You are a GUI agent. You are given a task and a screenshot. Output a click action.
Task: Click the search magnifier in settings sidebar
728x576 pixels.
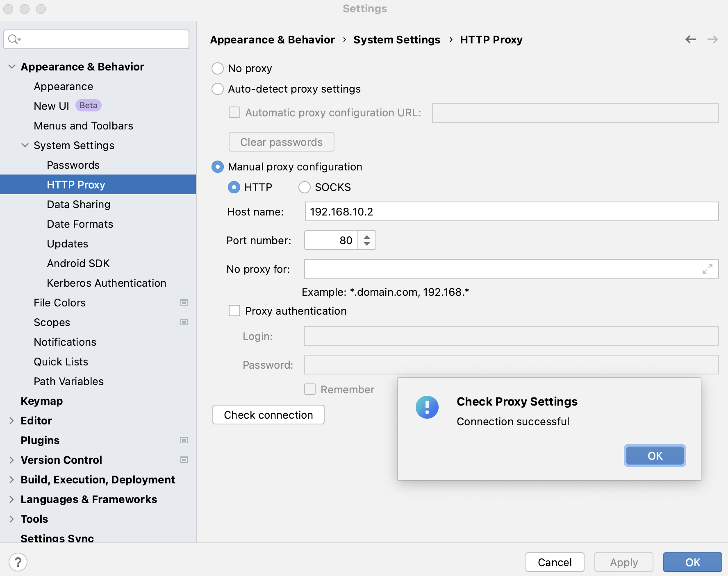pyautogui.click(x=14, y=39)
